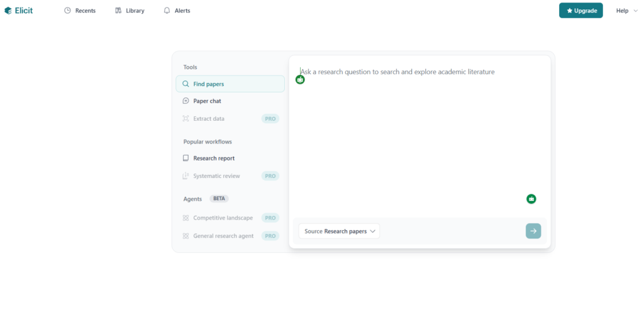
Task: Open the Competitive landscape agent
Action: click(223, 218)
